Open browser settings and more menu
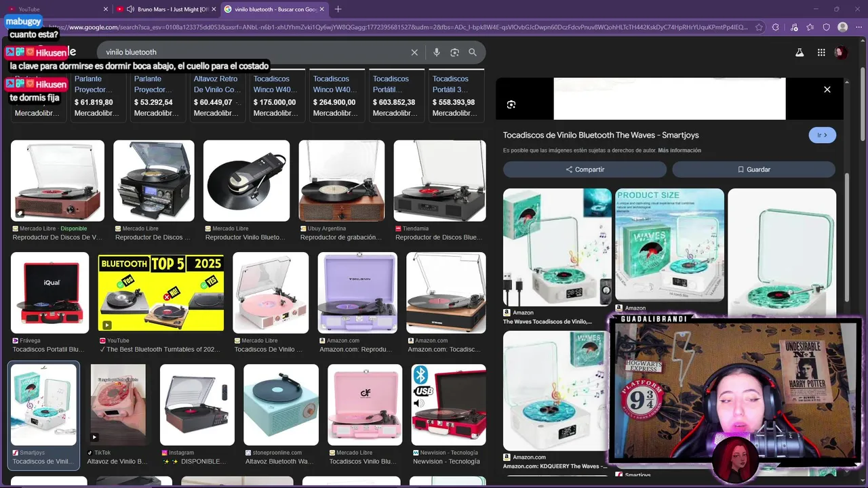 858,27
